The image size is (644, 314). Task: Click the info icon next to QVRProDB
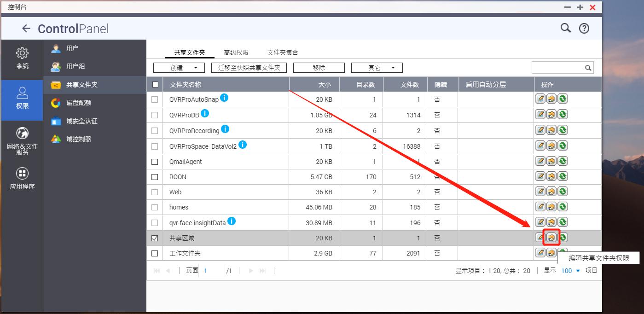point(205,112)
